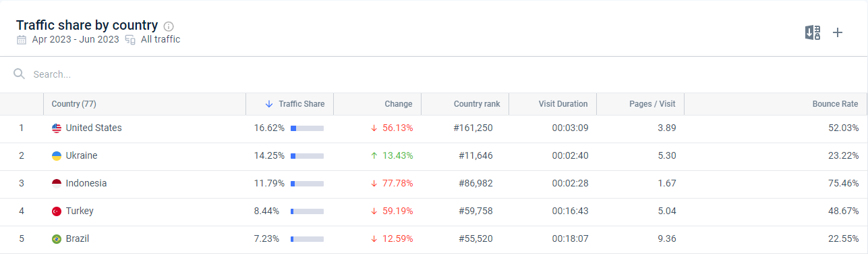Click visit duration 00:18:07
The height and width of the screenshot is (254, 868).
pos(570,238)
